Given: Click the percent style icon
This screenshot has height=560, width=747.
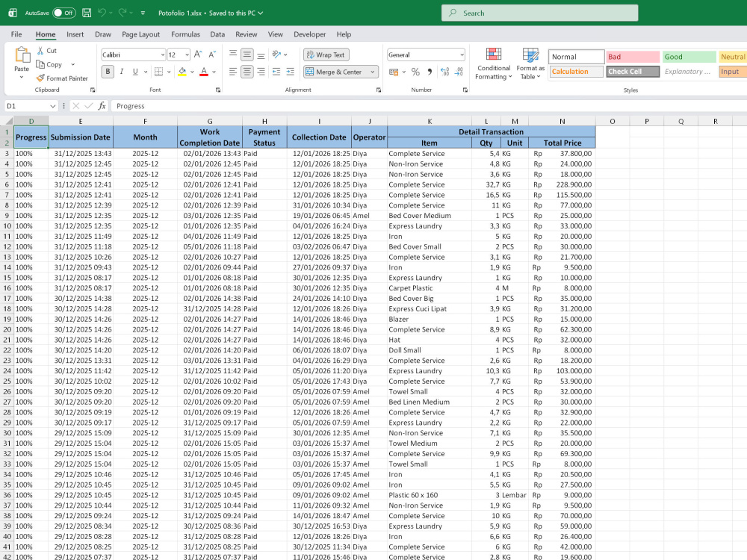Looking at the screenshot, I should click(x=415, y=72).
